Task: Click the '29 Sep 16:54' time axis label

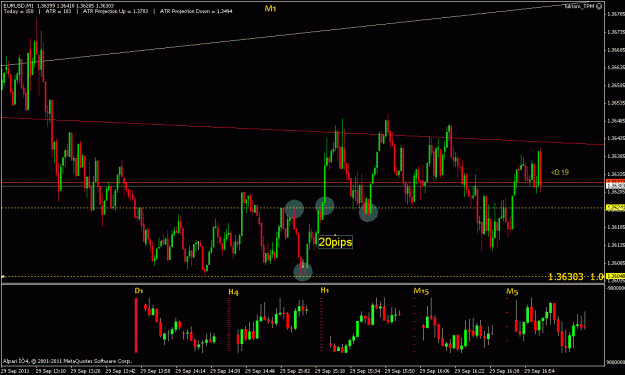Action: pyautogui.click(x=539, y=371)
